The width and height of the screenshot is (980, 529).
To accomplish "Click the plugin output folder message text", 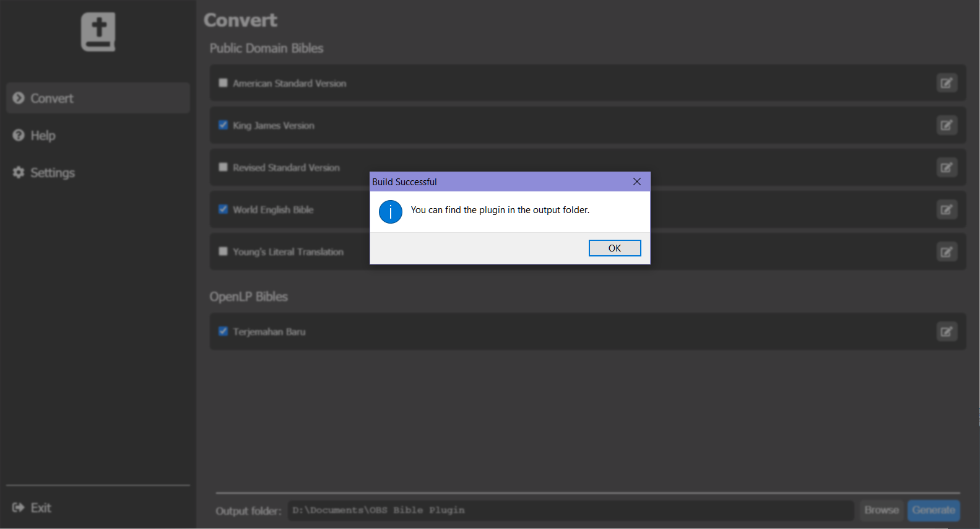I will point(500,210).
